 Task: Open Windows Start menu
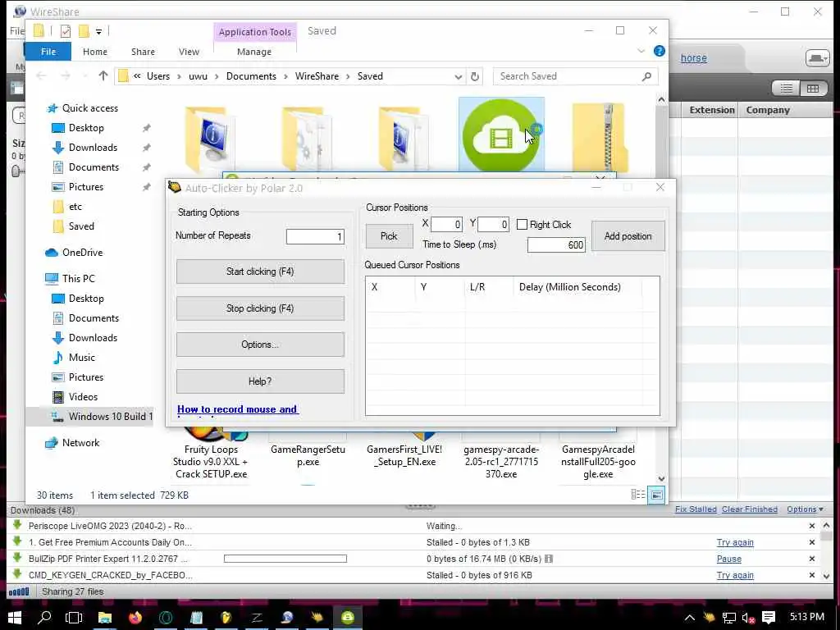click(x=15, y=618)
